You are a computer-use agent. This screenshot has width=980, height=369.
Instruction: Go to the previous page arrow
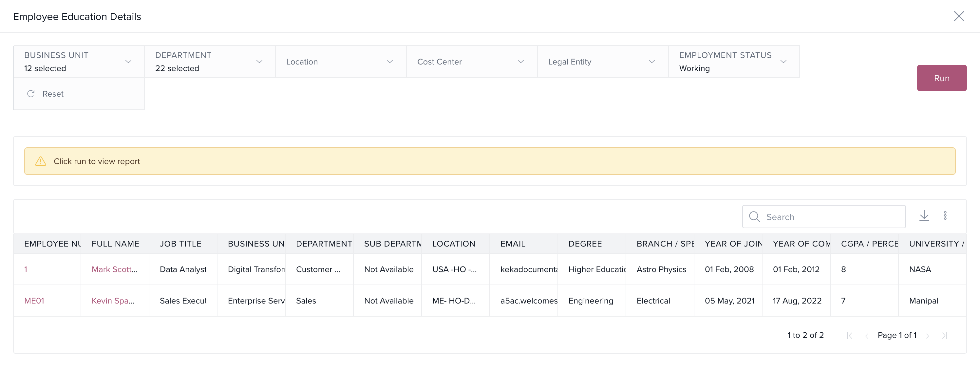click(x=866, y=336)
